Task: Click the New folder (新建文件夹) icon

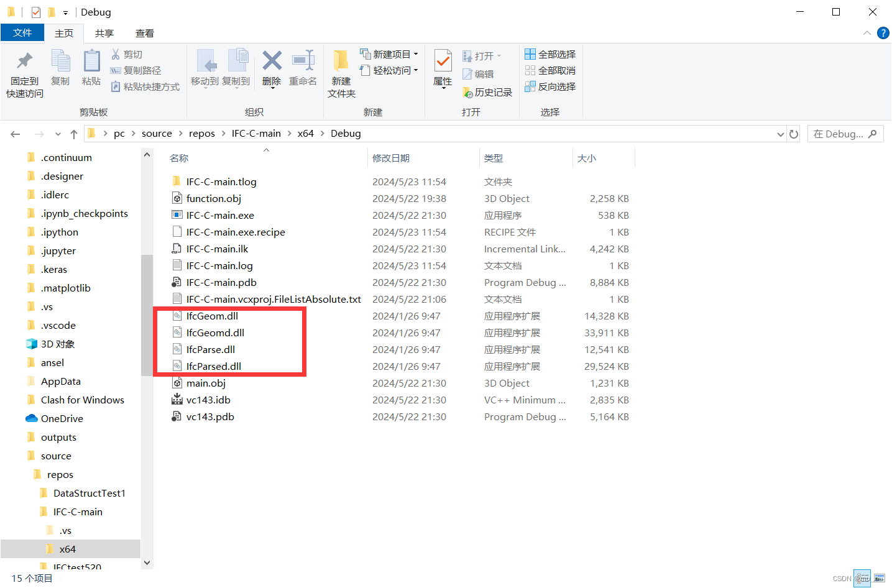Action: pos(341,62)
